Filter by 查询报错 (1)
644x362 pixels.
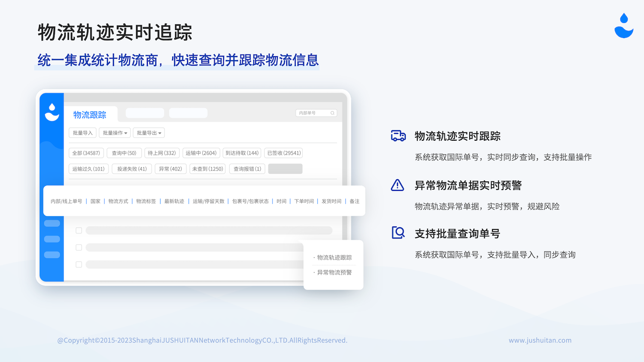point(247,169)
